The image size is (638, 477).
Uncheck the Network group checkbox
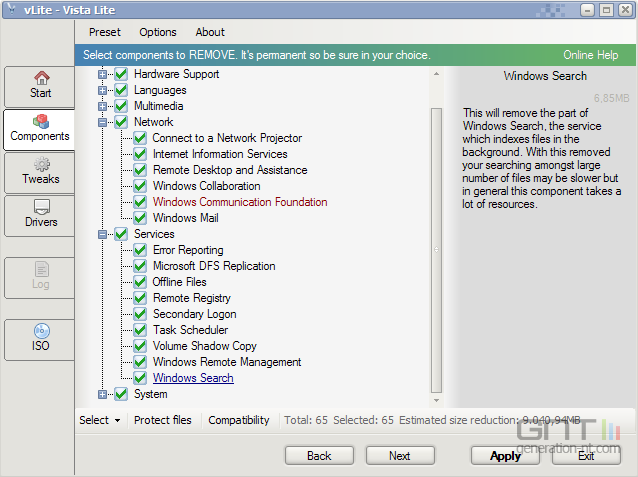pyautogui.click(x=121, y=122)
